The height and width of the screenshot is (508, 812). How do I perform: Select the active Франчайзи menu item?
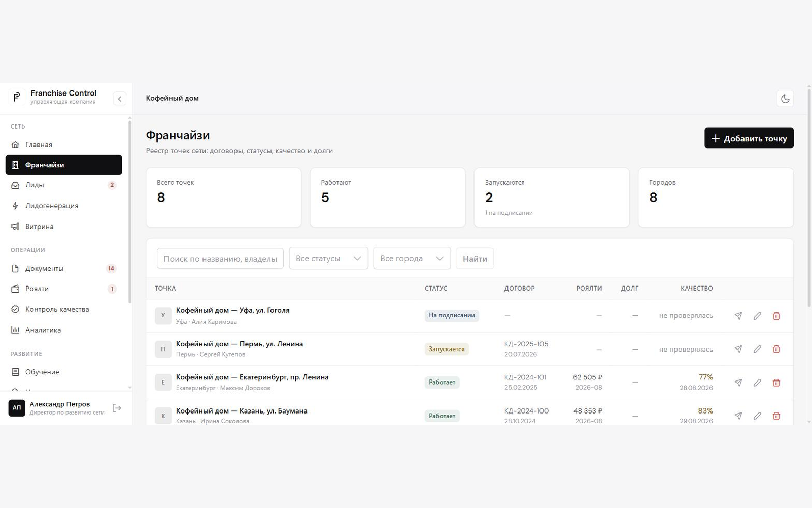[x=64, y=165]
